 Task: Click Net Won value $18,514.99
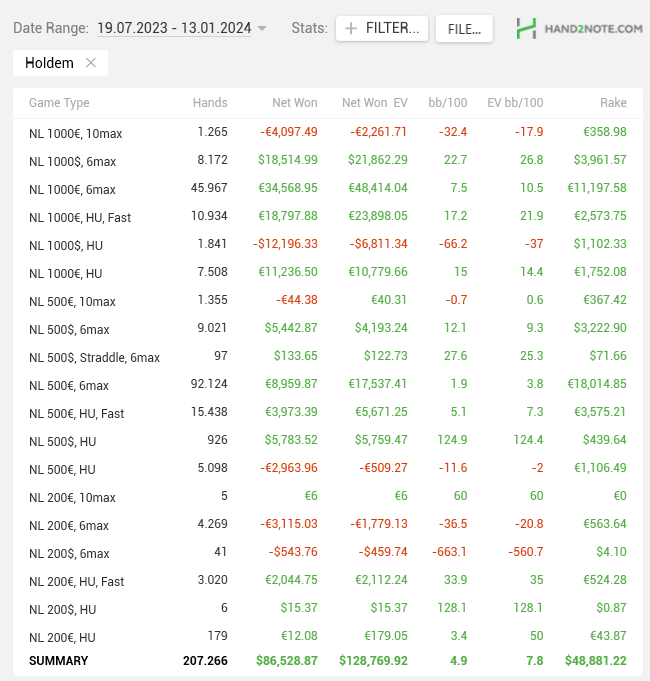288,160
